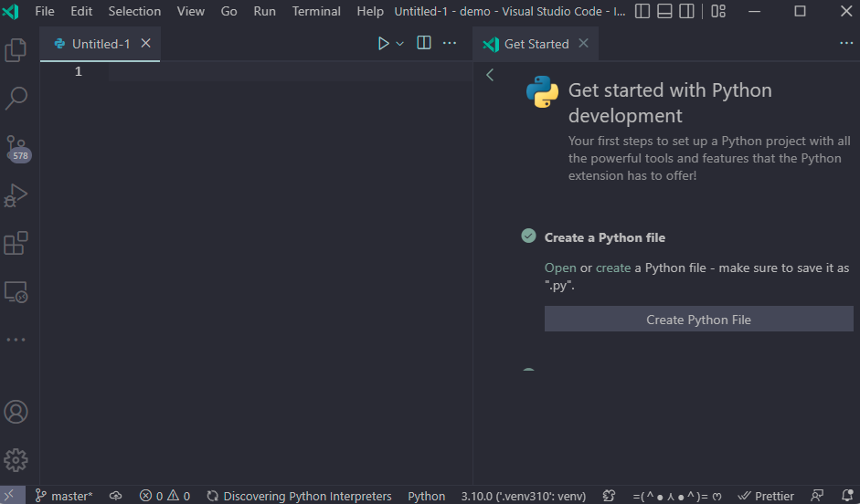The width and height of the screenshot is (860, 504).
Task: Open the Selection menu
Action: [134, 11]
